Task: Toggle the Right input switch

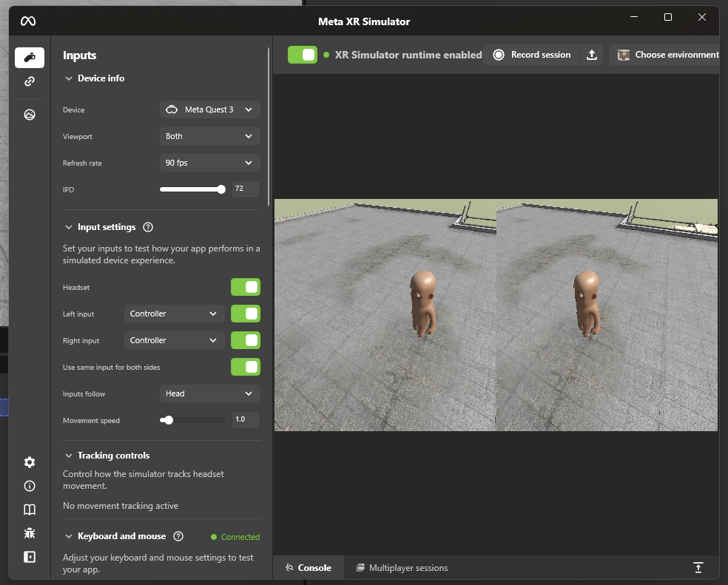Action: 246,340
